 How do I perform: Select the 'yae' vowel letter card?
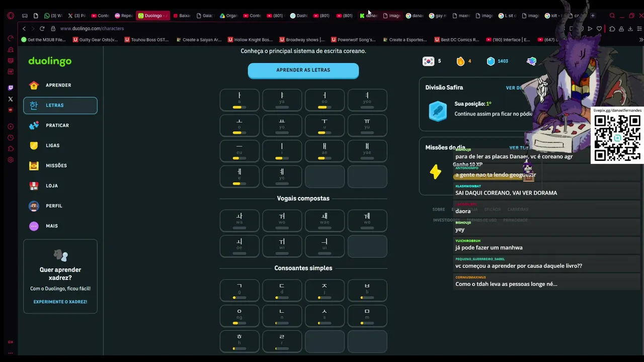coord(367,151)
